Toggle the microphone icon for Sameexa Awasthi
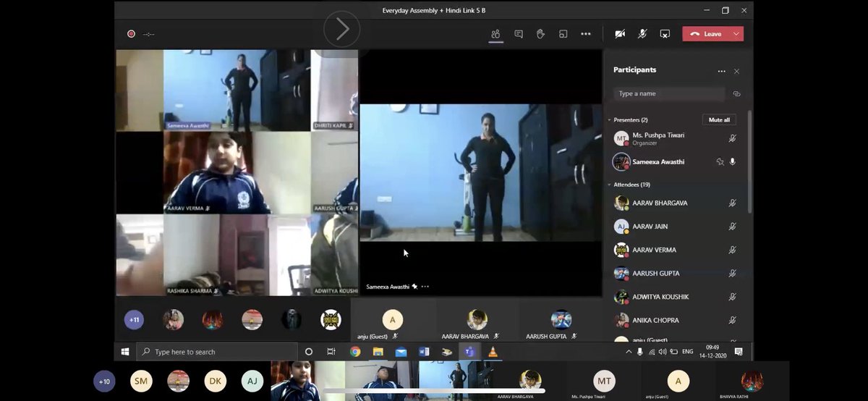Screen dimensions: 868x401 732,162
